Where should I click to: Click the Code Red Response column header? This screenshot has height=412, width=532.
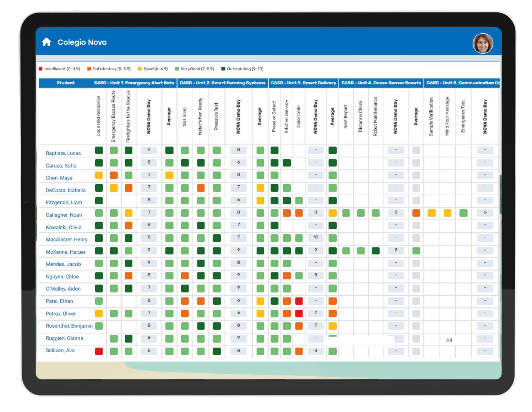click(x=99, y=116)
